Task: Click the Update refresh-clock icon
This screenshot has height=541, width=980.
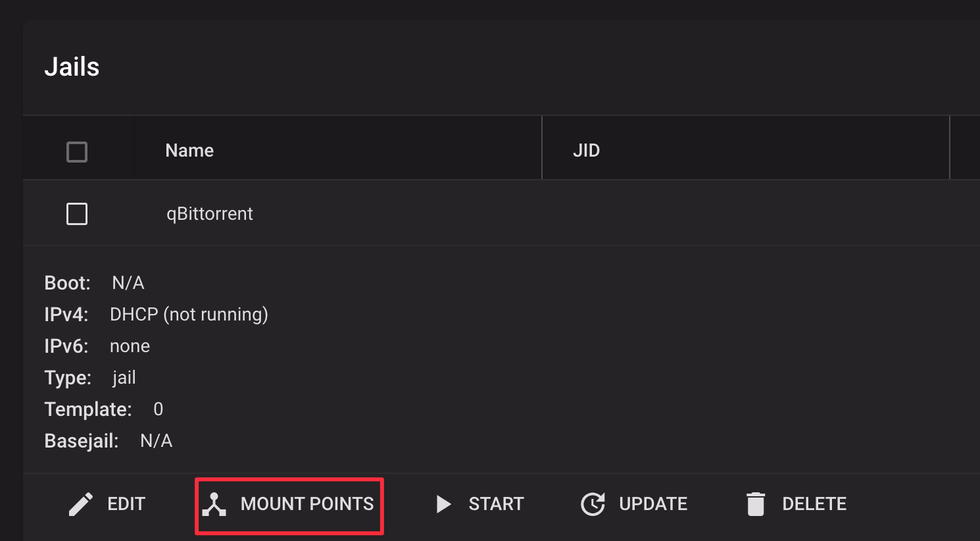Action: click(x=593, y=504)
